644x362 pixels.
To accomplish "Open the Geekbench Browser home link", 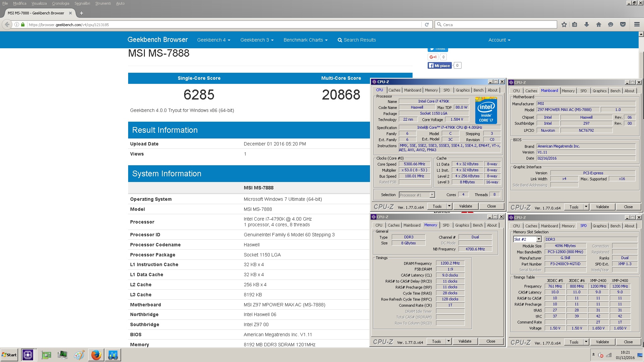I will (x=158, y=40).
